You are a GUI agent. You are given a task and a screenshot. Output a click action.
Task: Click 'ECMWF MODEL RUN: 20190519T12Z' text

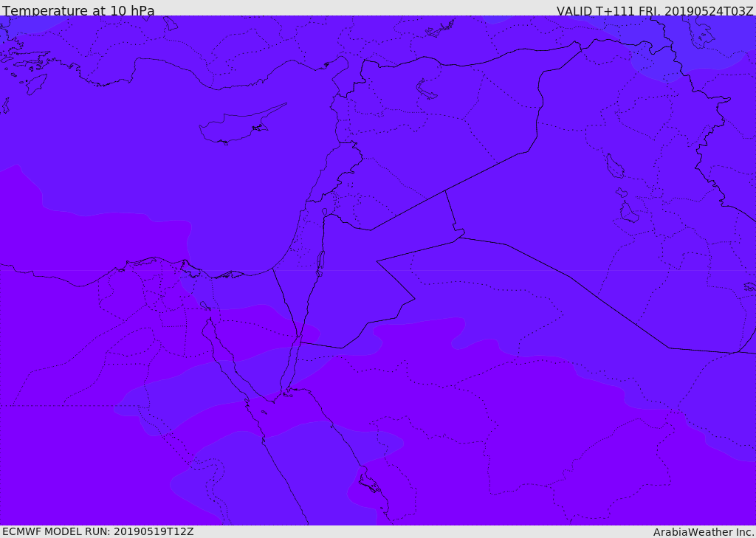click(98, 531)
